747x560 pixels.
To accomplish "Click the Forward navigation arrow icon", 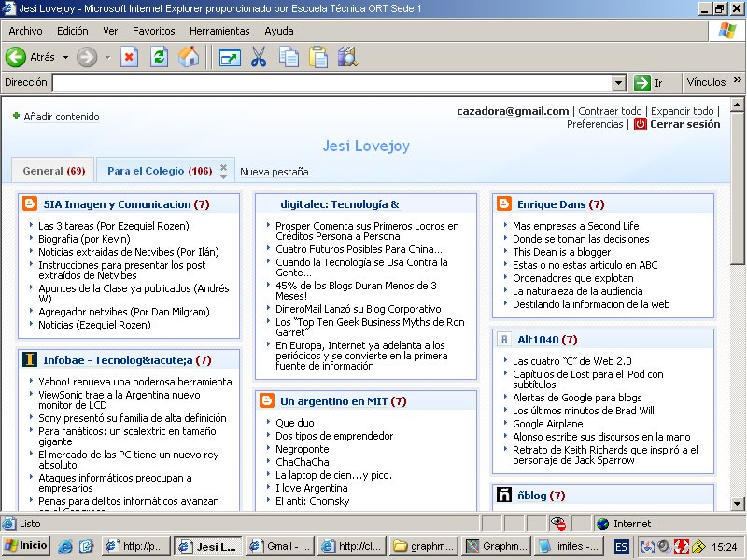I will (87, 57).
